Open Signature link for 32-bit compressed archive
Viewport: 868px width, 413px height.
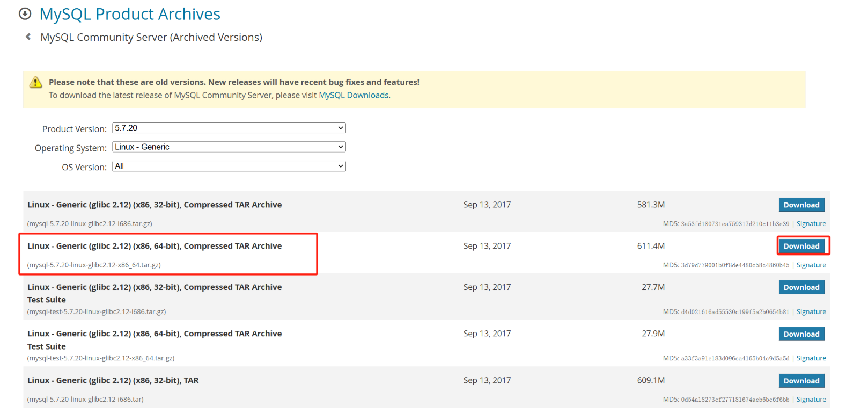click(x=811, y=224)
